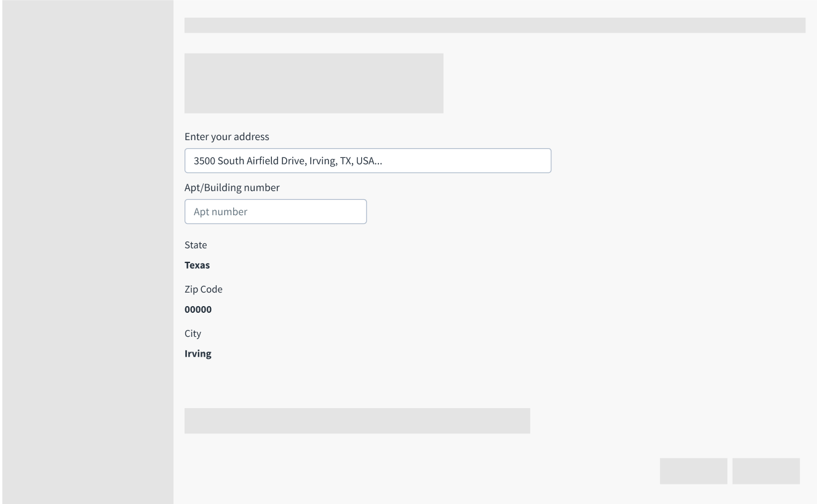Click the 'Enter your address' label
The image size is (817, 504).
(227, 136)
